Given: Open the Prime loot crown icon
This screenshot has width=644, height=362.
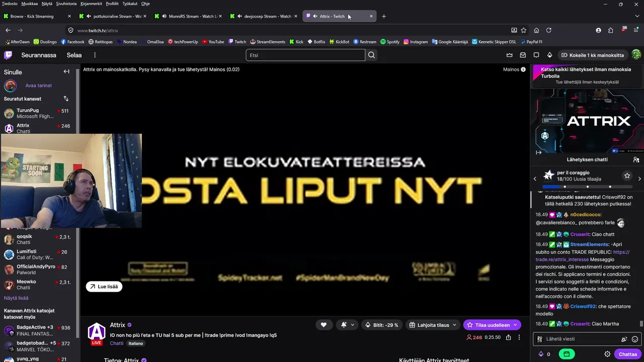Looking at the screenshot, I should click(x=510, y=55).
